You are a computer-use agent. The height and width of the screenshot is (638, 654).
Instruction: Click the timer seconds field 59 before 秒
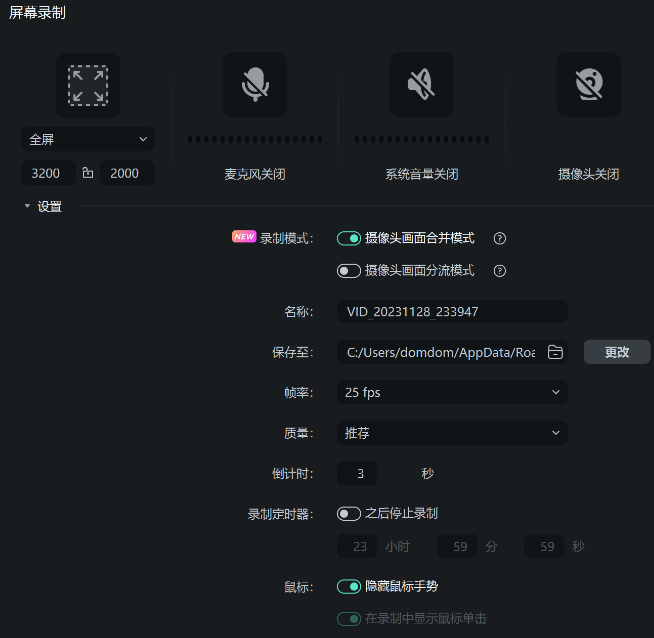point(544,546)
